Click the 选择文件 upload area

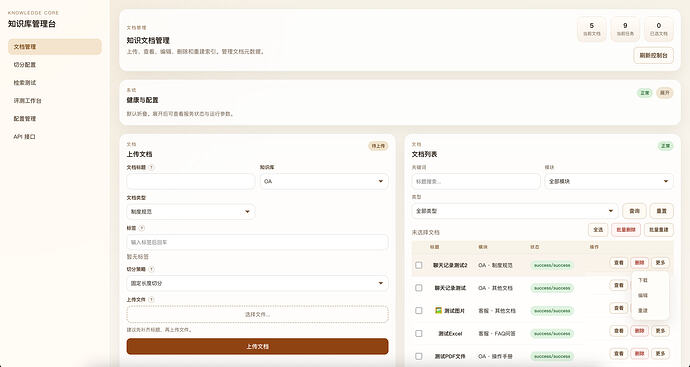[x=257, y=314]
